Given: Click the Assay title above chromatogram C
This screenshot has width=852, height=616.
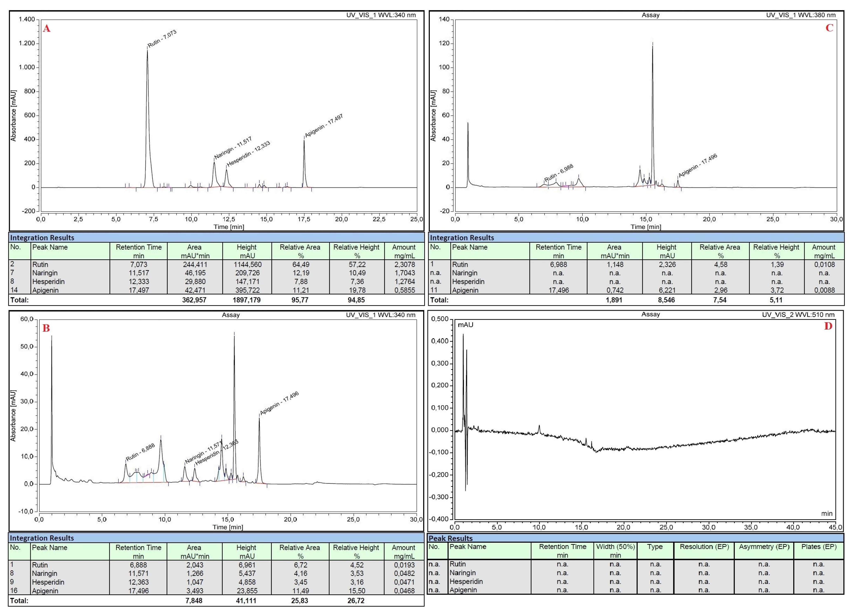Looking at the screenshot, I should pyautogui.click(x=650, y=15).
